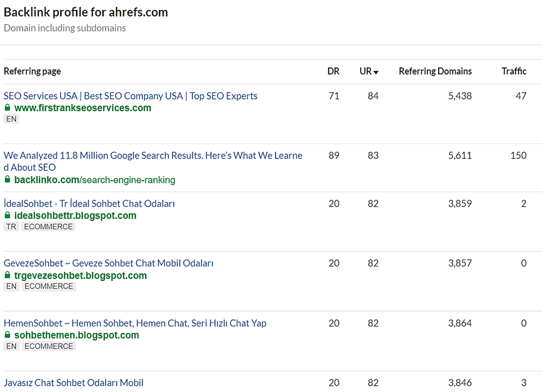Click the Referring page column header

[32, 71]
